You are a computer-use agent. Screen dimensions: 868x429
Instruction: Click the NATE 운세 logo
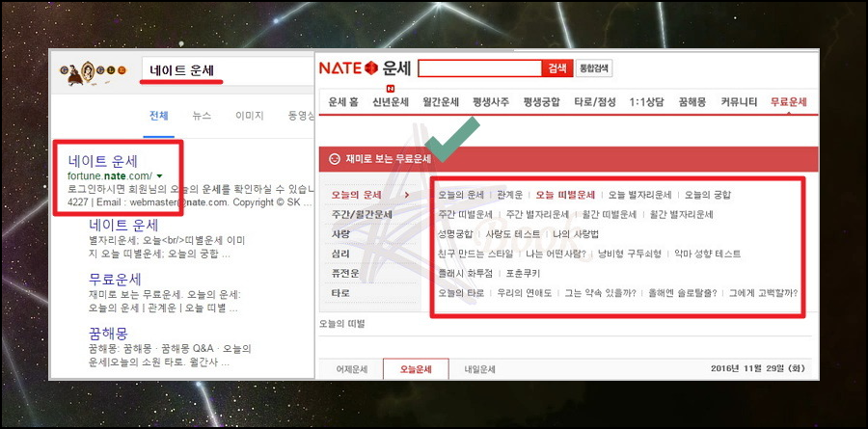pyautogui.click(x=365, y=68)
